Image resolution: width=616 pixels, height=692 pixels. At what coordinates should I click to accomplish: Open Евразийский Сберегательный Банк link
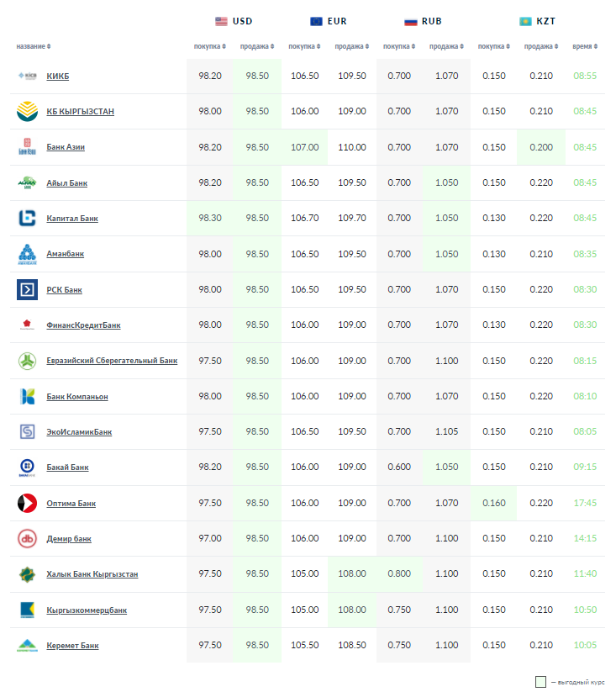(112, 361)
